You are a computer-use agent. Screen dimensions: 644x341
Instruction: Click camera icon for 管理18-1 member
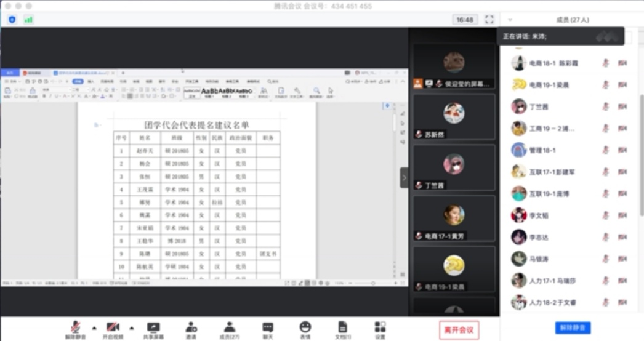click(x=622, y=150)
